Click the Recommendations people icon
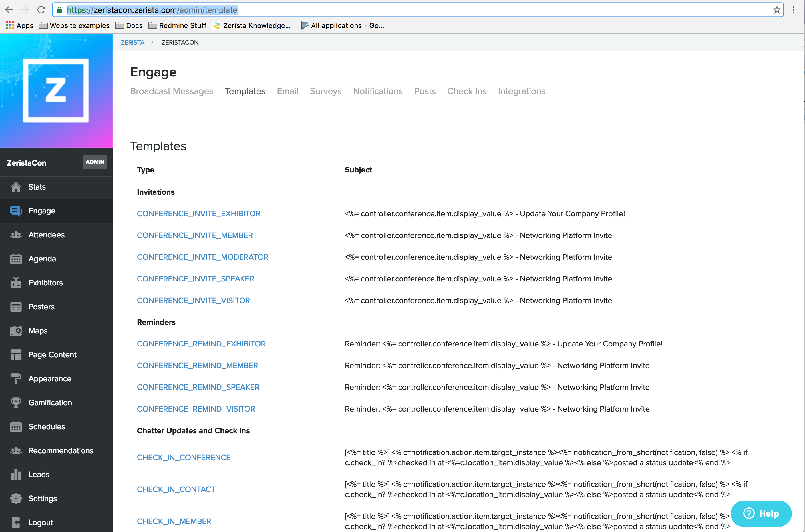805x532 pixels. [16, 451]
